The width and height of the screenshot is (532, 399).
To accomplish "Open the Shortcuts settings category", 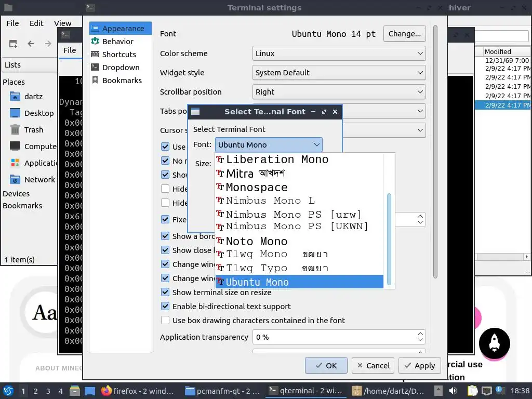I will [121, 54].
